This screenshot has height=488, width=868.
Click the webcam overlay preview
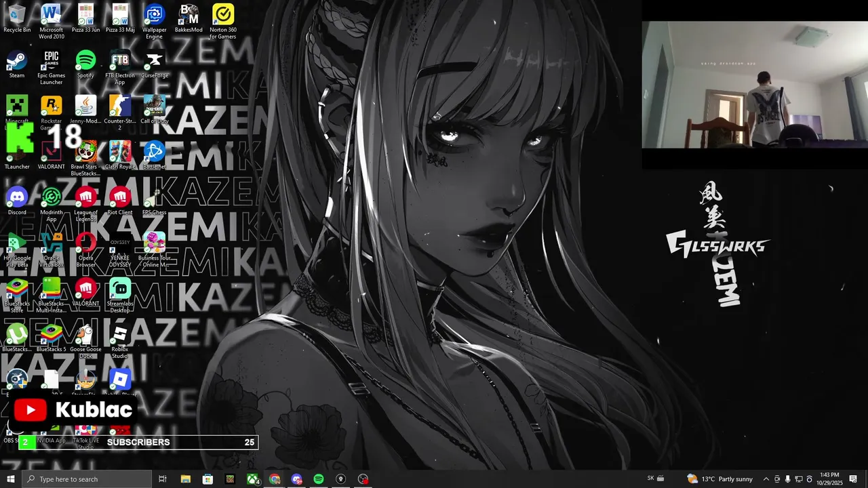pyautogui.click(x=755, y=85)
